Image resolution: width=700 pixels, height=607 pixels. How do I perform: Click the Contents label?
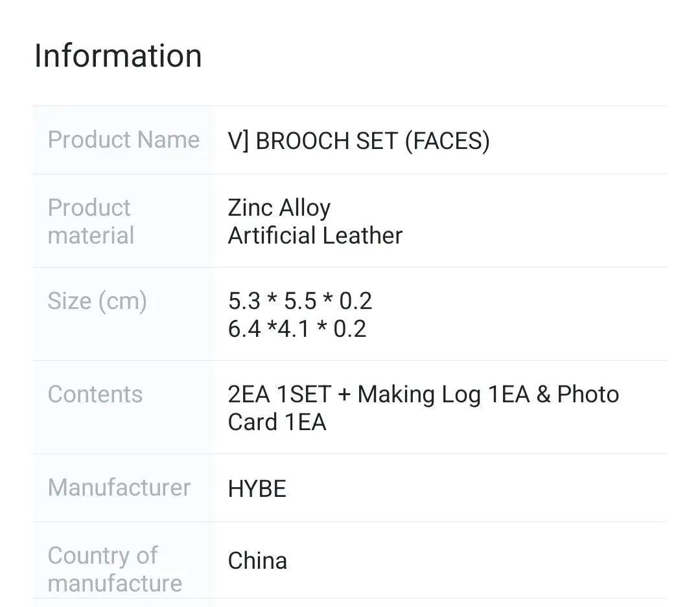click(x=95, y=395)
